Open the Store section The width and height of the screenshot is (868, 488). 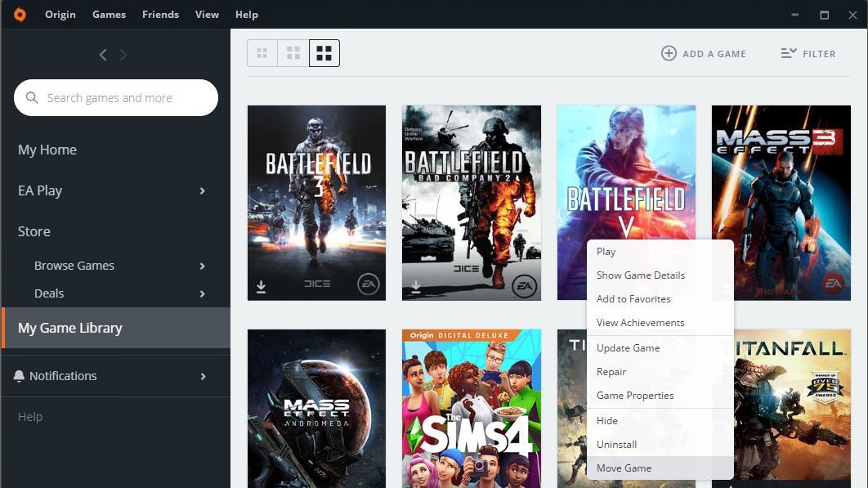tap(34, 231)
